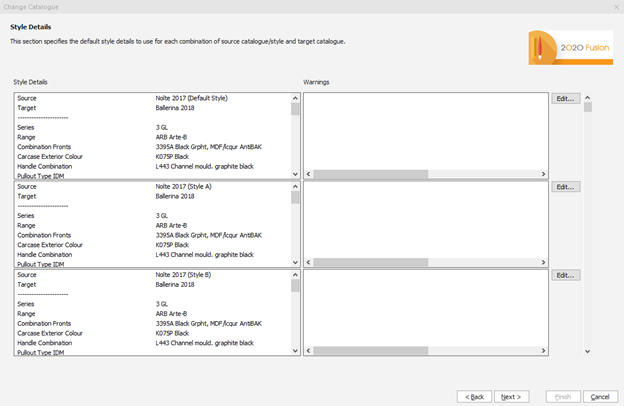Click left arrow of Default Style warnings scrollbar

click(x=308, y=174)
